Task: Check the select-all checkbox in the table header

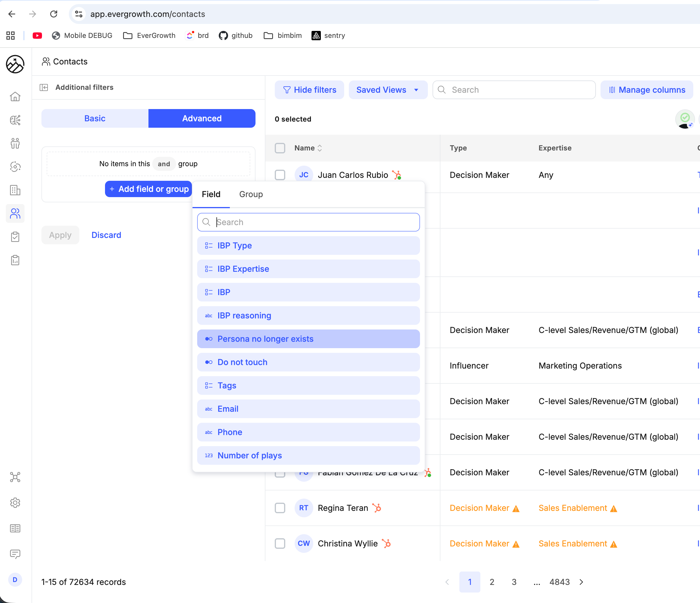Action: (x=280, y=148)
